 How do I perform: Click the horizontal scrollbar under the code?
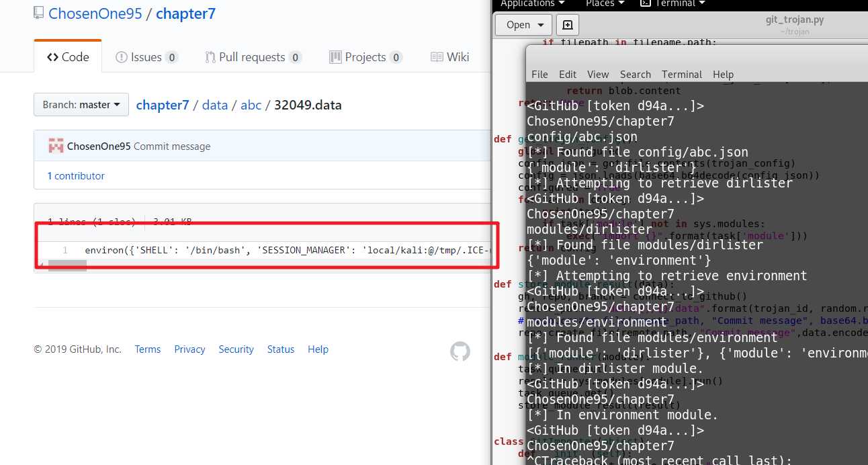tap(67, 265)
